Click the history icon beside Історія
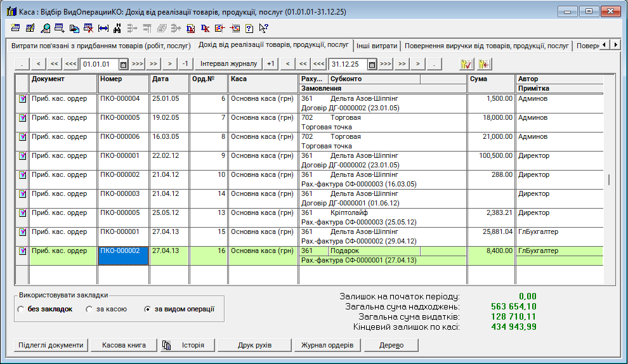The image size is (628, 364). pos(167,346)
